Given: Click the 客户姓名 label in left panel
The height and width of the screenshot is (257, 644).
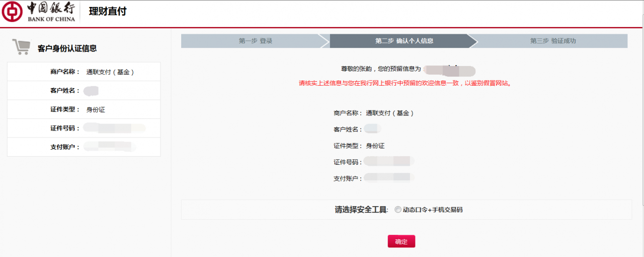Looking at the screenshot, I should pyautogui.click(x=65, y=91).
